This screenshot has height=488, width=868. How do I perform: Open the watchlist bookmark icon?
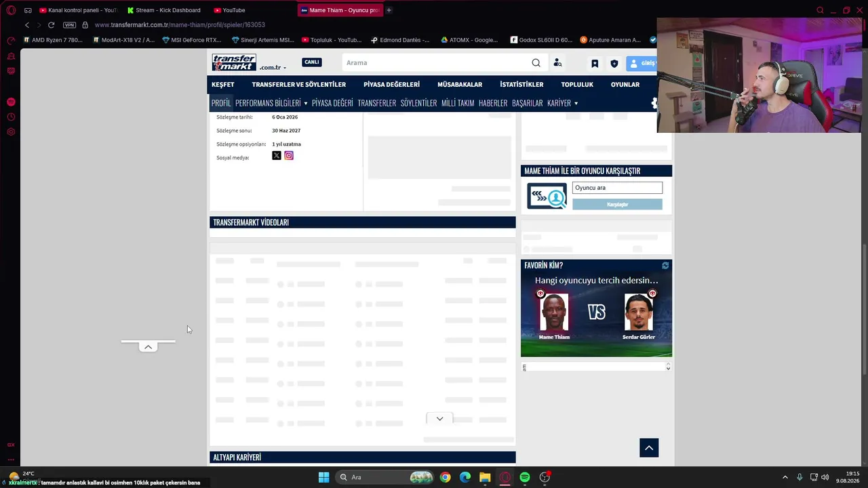[x=595, y=64]
